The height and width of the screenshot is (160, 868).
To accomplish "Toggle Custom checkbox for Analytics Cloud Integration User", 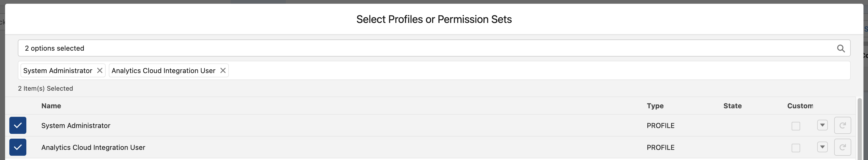I will pos(796,148).
